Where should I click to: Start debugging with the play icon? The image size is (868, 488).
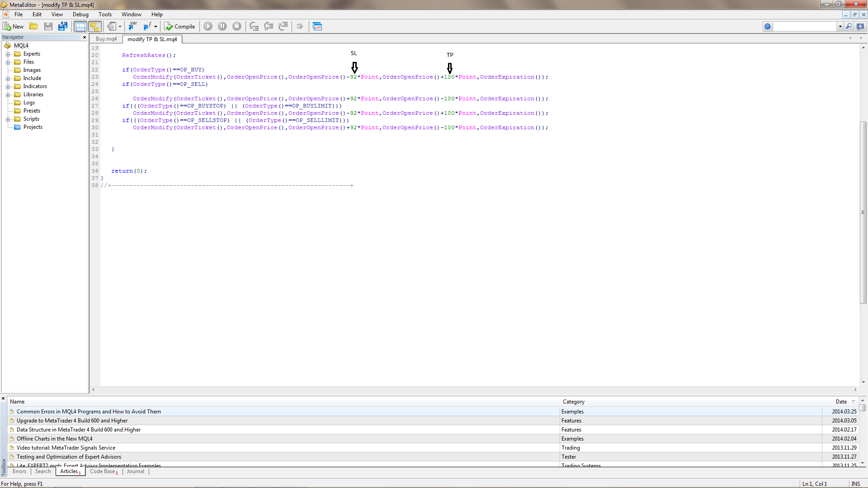[208, 27]
